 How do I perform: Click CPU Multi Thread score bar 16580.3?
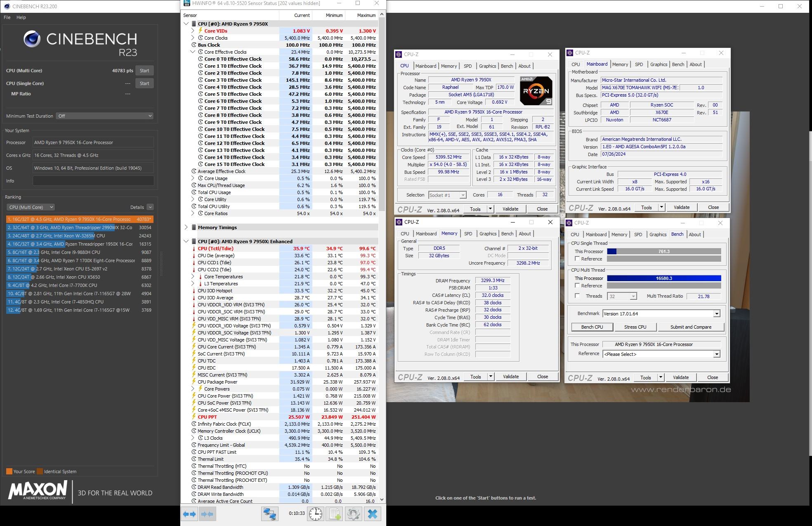point(664,278)
